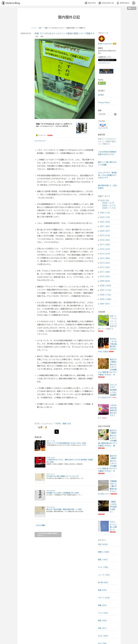Open related entry おれは知らない間に双極症になっていたようだ
The height and width of the screenshot is (644, 138).
tap(62, 476)
